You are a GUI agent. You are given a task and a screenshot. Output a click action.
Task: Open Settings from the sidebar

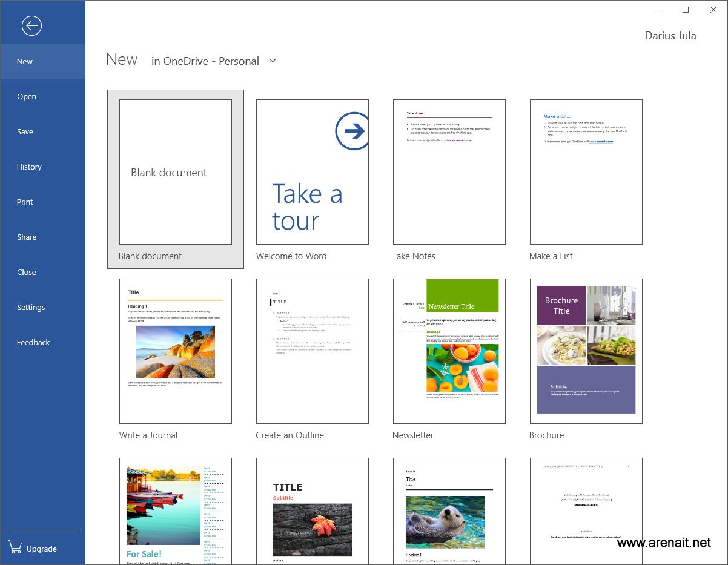pyautogui.click(x=31, y=307)
